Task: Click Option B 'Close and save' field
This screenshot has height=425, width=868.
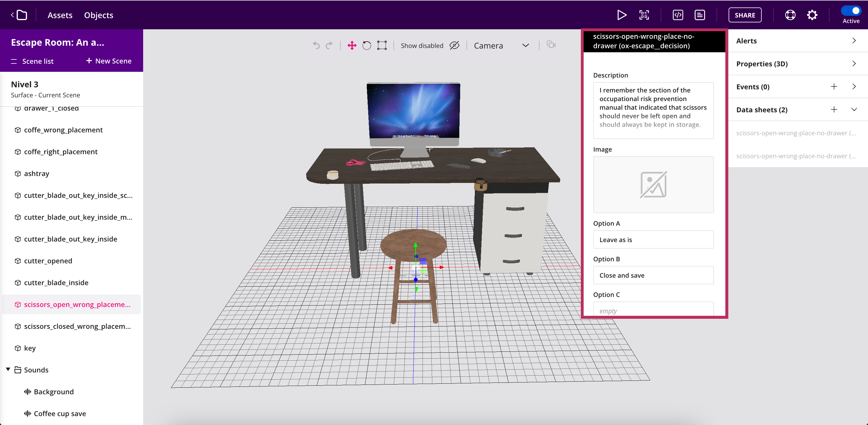Action: tap(654, 275)
